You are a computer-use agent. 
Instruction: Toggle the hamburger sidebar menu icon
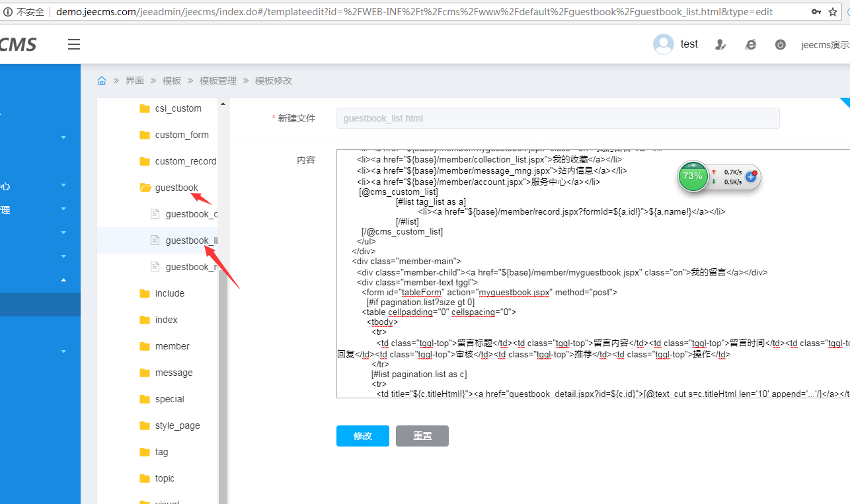coord(74,44)
